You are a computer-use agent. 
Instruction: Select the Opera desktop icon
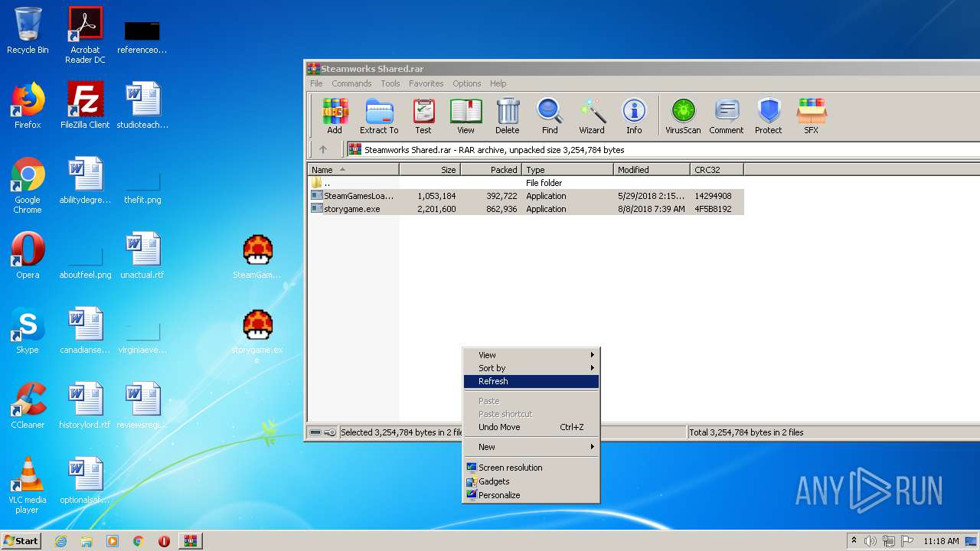coord(28,256)
